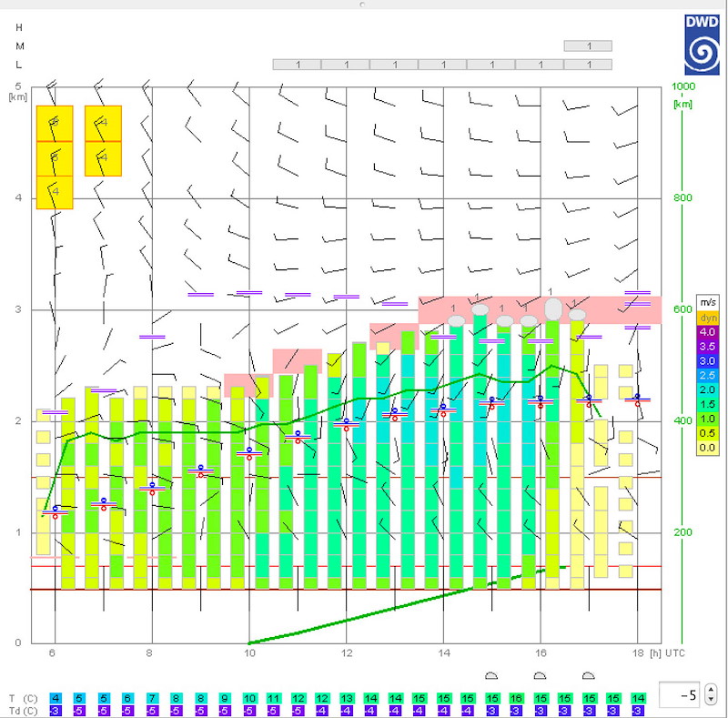
Task: Click the DWD spiral logo
Action: 702,44
